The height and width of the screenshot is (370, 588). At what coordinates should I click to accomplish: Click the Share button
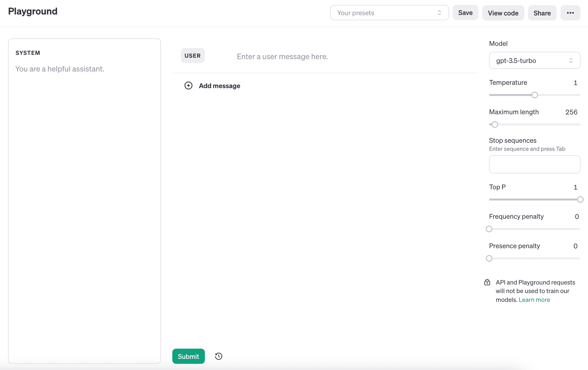542,13
